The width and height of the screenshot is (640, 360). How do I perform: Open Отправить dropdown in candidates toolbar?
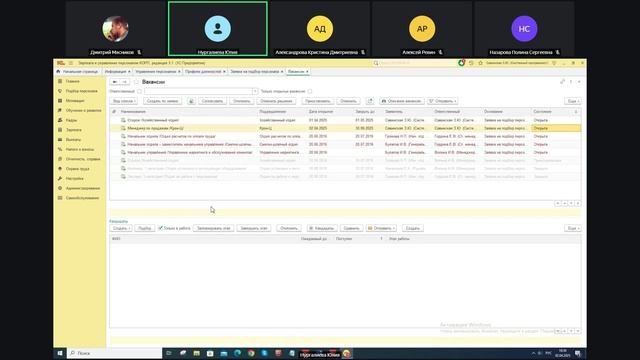click(381, 228)
